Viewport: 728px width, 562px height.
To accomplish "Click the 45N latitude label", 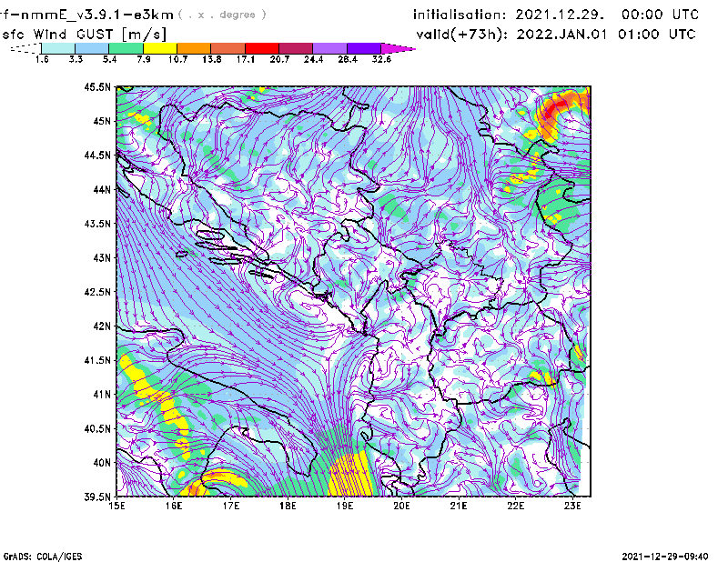I will tap(102, 121).
